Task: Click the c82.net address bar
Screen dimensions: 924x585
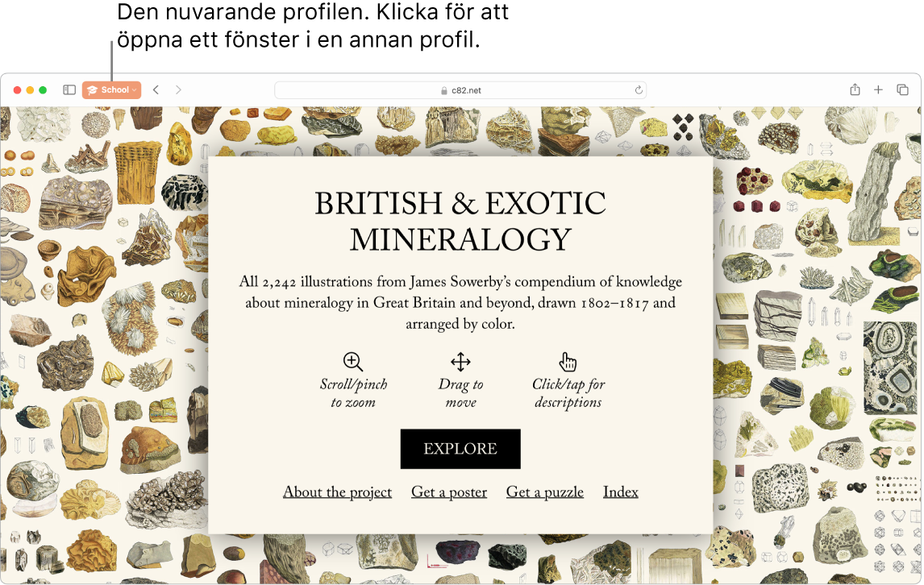Action: (460, 90)
